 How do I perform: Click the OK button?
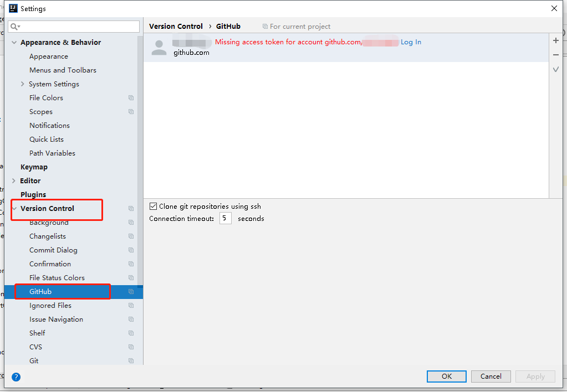(x=447, y=376)
